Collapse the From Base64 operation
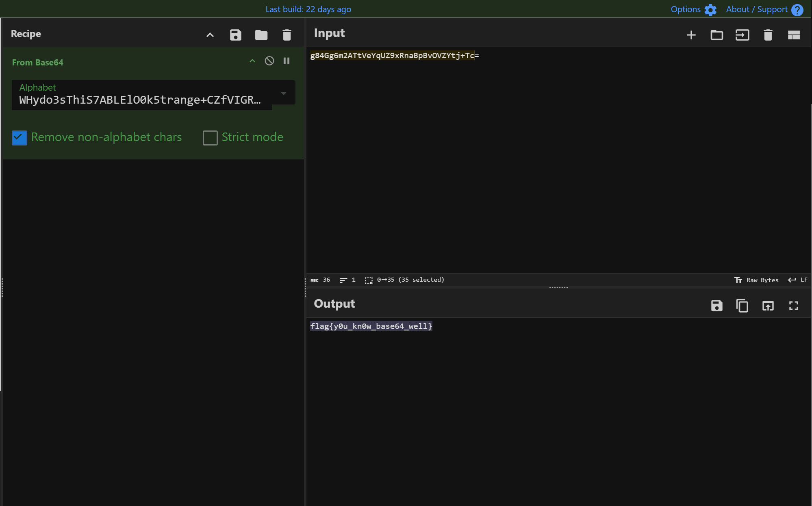This screenshot has height=506, width=812. [252, 61]
